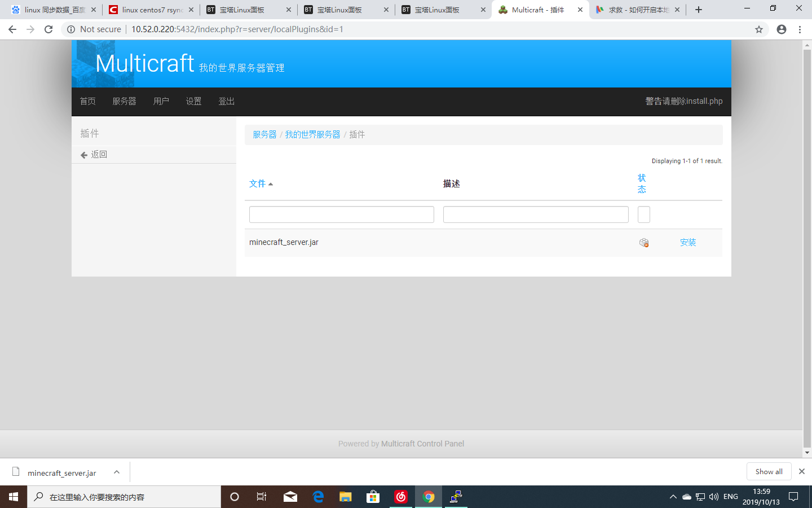The height and width of the screenshot is (508, 812).
Task: Click the network icon in system tray
Action: point(700,497)
